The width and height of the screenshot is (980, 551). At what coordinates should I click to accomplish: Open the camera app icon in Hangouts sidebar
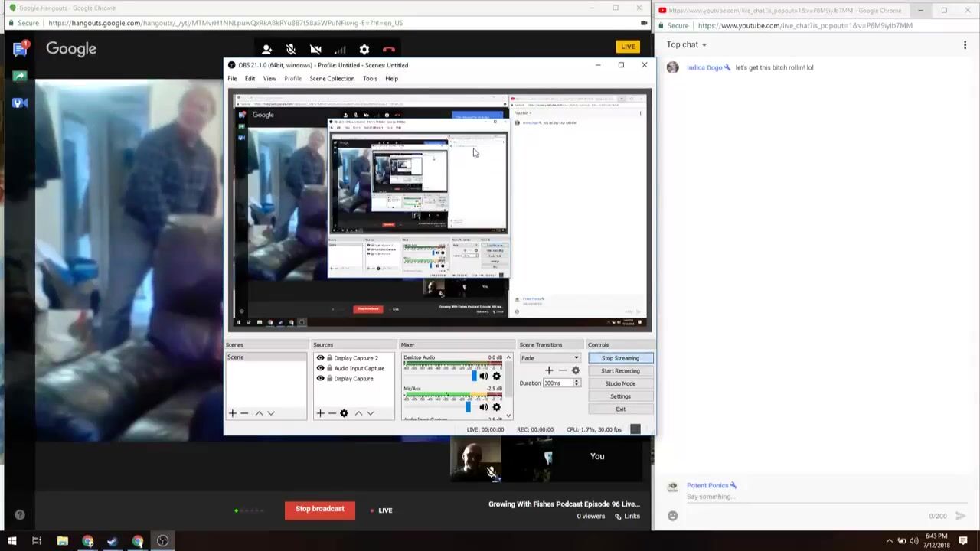pos(20,103)
